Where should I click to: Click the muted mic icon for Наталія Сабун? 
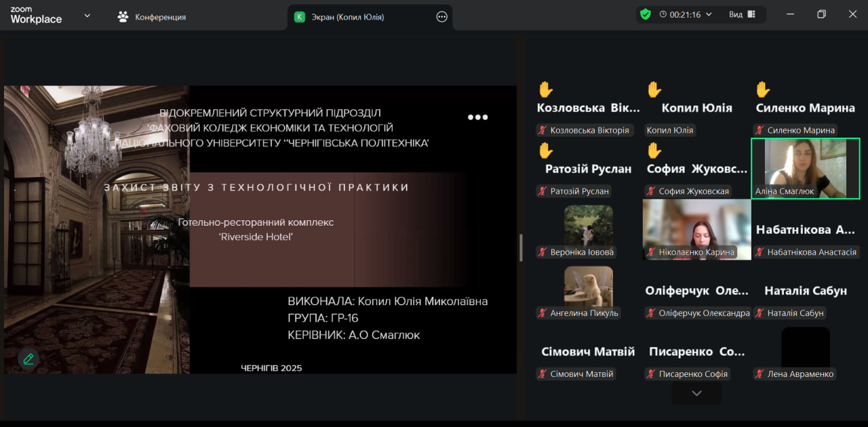point(759,313)
